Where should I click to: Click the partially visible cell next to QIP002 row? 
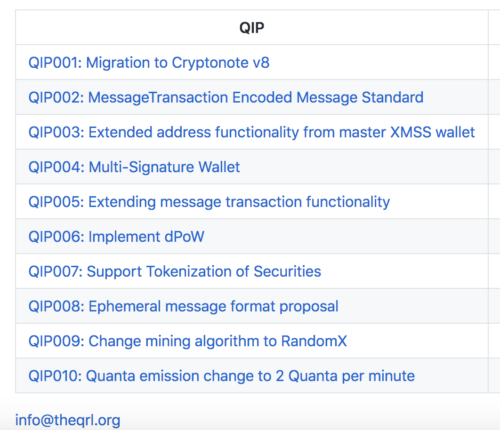click(x=494, y=97)
